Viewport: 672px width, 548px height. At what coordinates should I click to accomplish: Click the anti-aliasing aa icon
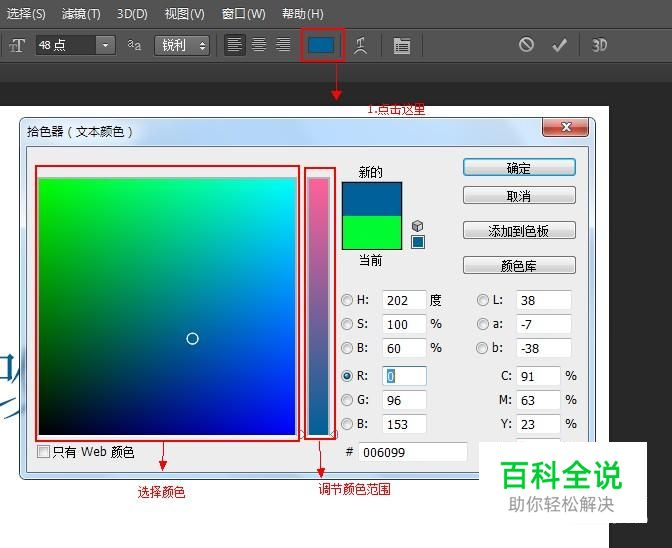click(x=134, y=45)
